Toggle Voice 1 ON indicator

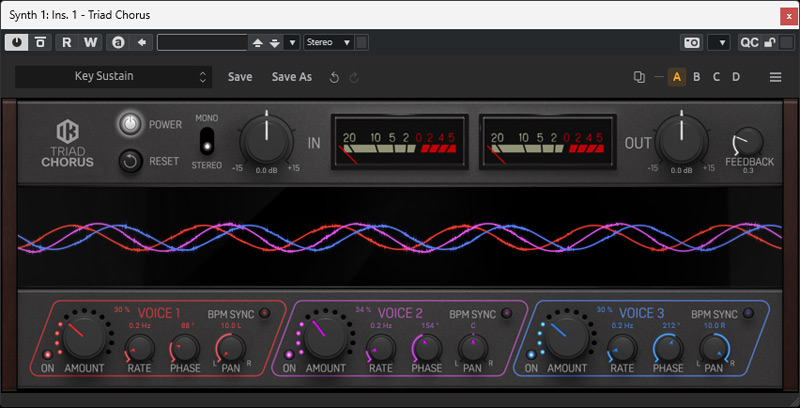47,354
